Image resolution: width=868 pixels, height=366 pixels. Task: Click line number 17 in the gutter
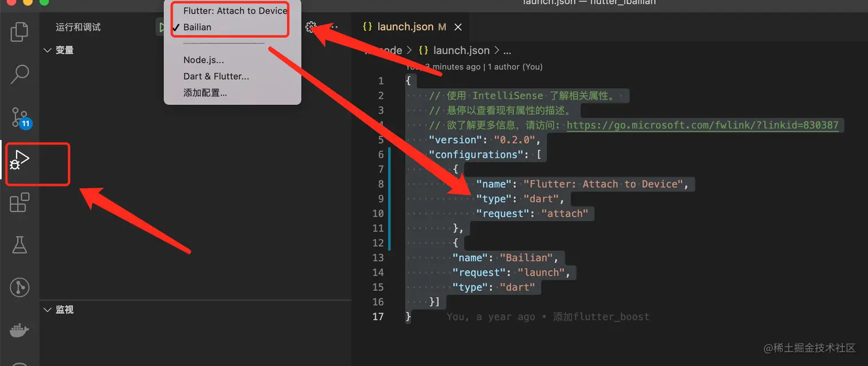coord(378,317)
